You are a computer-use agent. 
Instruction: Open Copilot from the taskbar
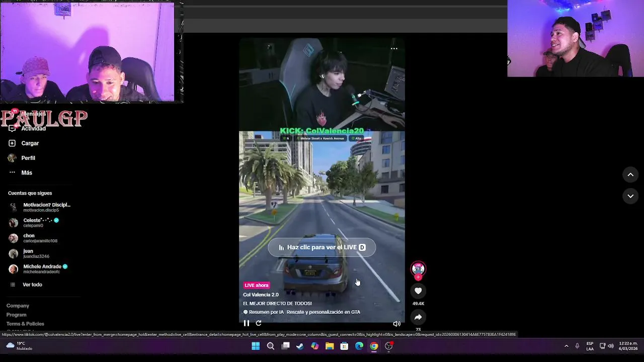pyautogui.click(x=315, y=346)
